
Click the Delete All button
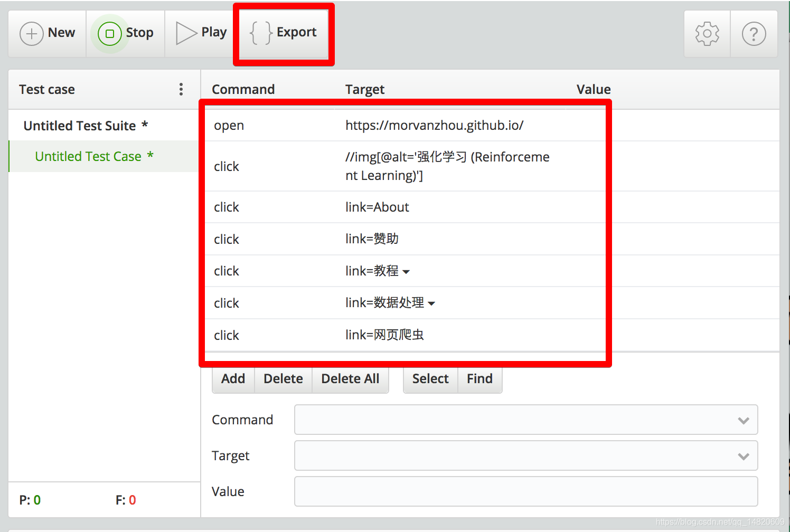click(x=351, y=379)
